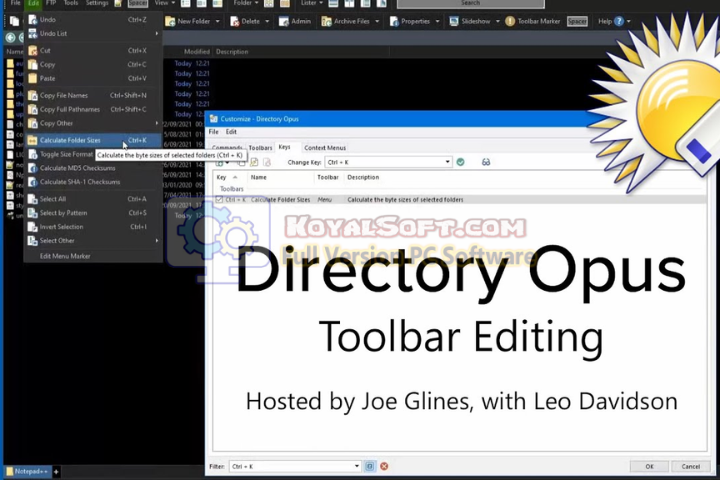Viewport: 720px width, 480px height.
Task: Open the FTP menu
Action: pyautogui.click(x=51, y=3)
